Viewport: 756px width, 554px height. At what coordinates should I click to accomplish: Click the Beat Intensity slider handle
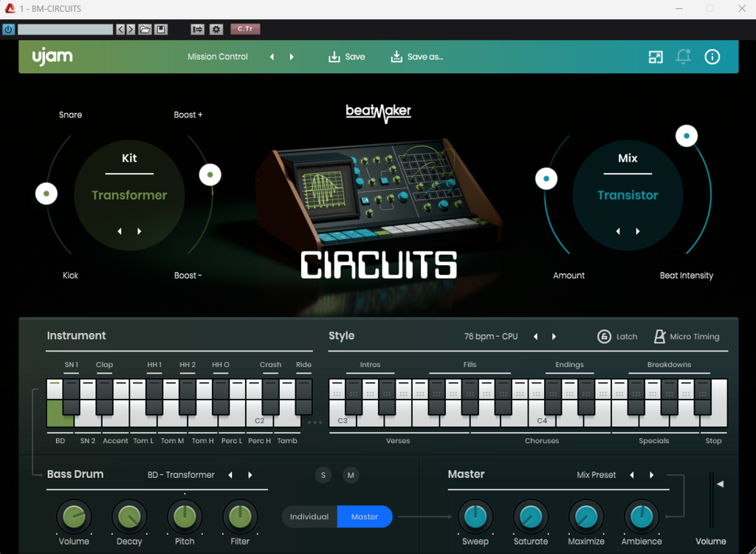click(687, 136)
